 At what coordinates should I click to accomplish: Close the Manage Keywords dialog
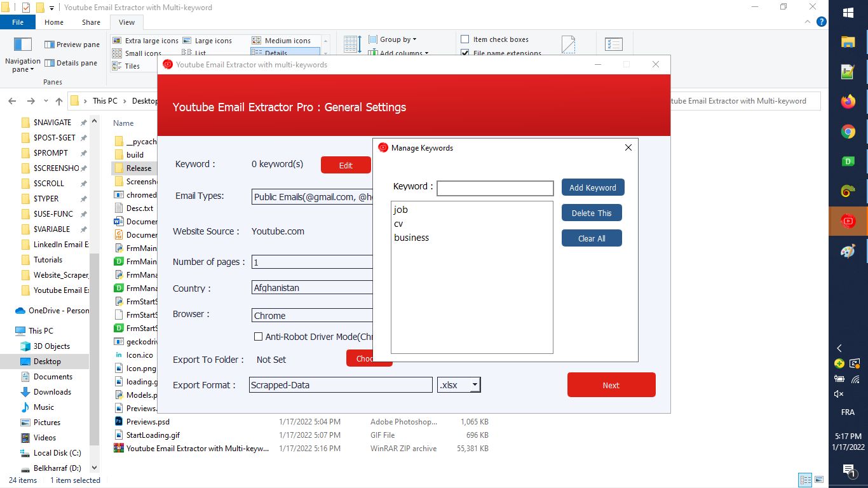(x=628, y=147)
